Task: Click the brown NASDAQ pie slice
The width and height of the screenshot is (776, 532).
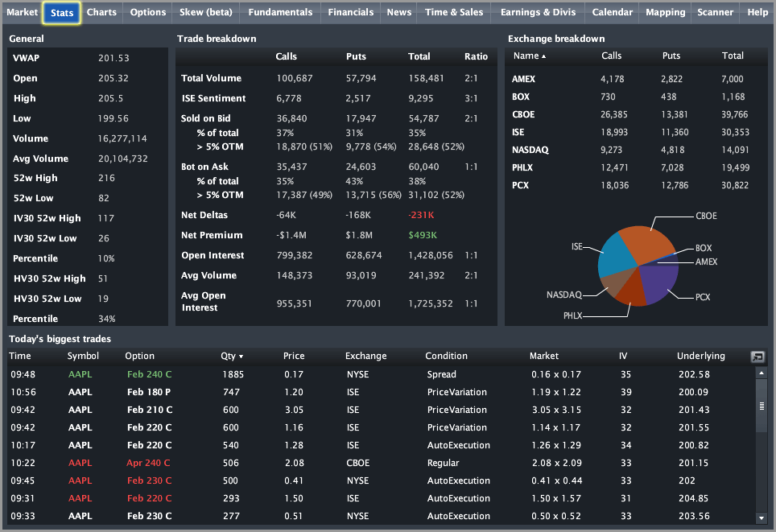Action: coord(615,282)
